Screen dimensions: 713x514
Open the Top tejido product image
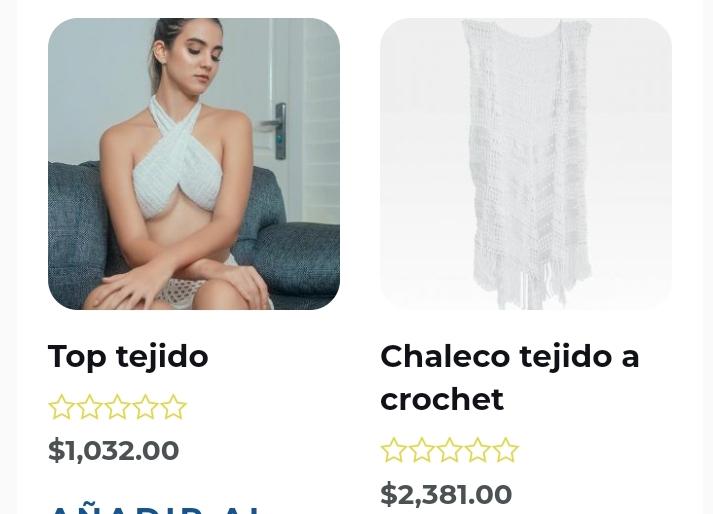pyautogui.click(x=194, y=164)
